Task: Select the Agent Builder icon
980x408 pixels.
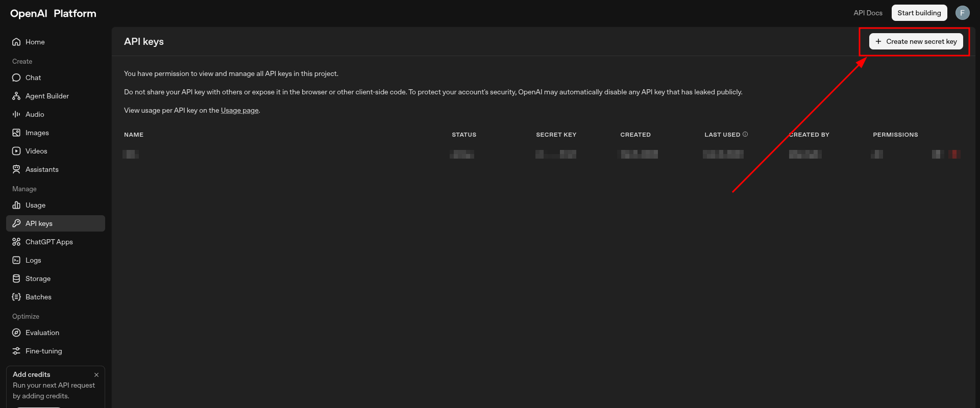Action: click(16, 96)
